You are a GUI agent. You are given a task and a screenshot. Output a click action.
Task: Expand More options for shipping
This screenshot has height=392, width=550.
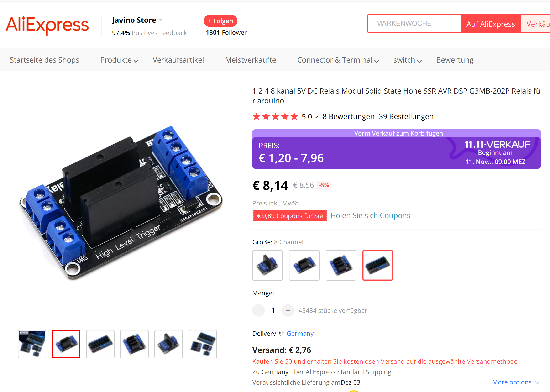516,382
